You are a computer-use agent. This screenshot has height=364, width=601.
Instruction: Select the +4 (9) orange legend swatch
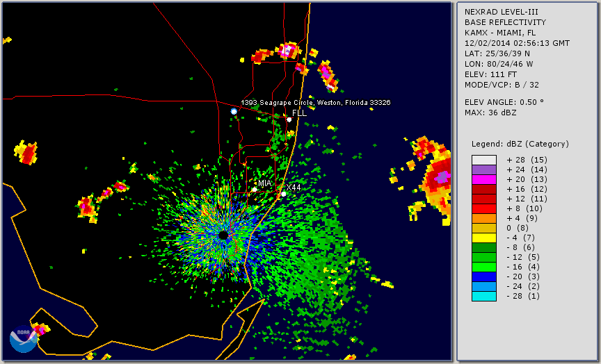point(484,219)
